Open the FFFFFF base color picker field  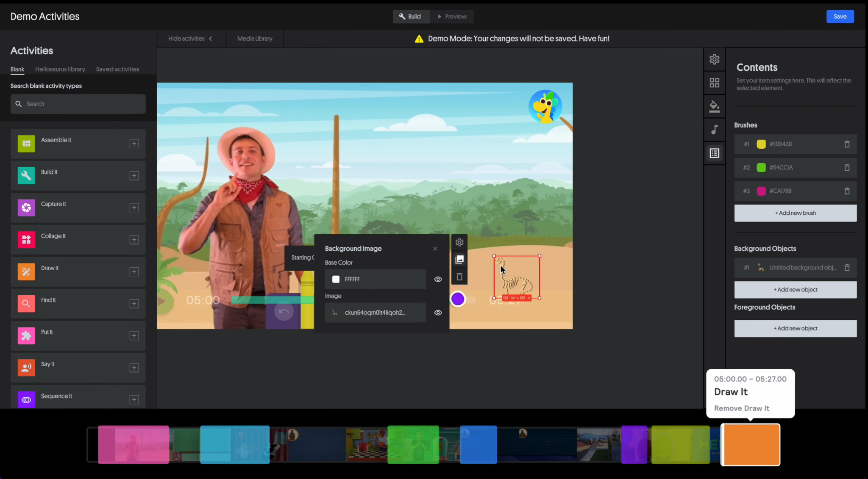375,280
